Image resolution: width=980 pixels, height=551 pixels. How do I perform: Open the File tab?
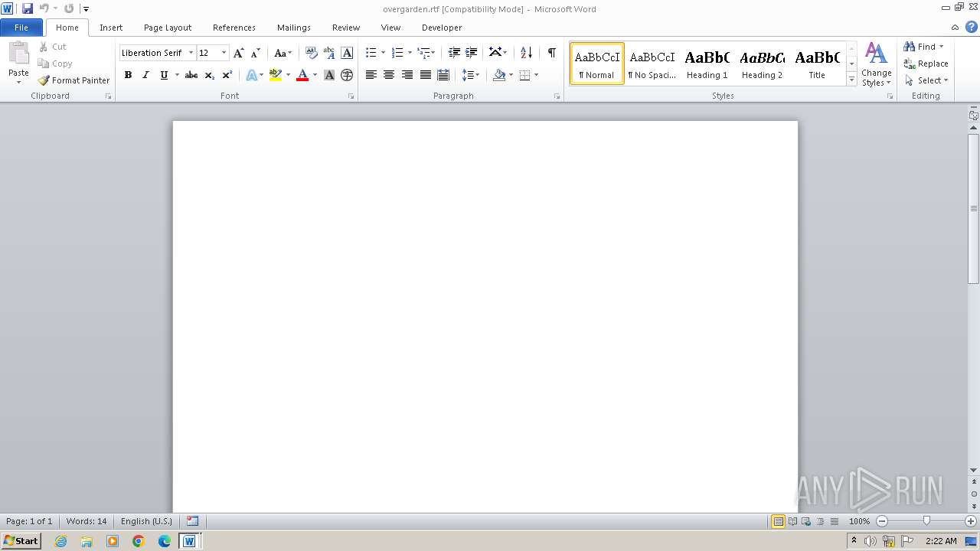click(21, 28)
